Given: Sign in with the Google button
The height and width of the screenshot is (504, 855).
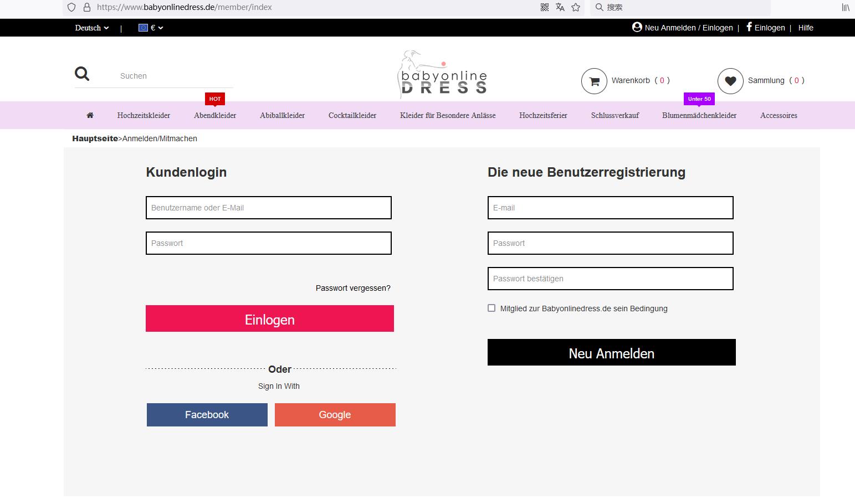Looking at the screenshot, I should 335,415.
